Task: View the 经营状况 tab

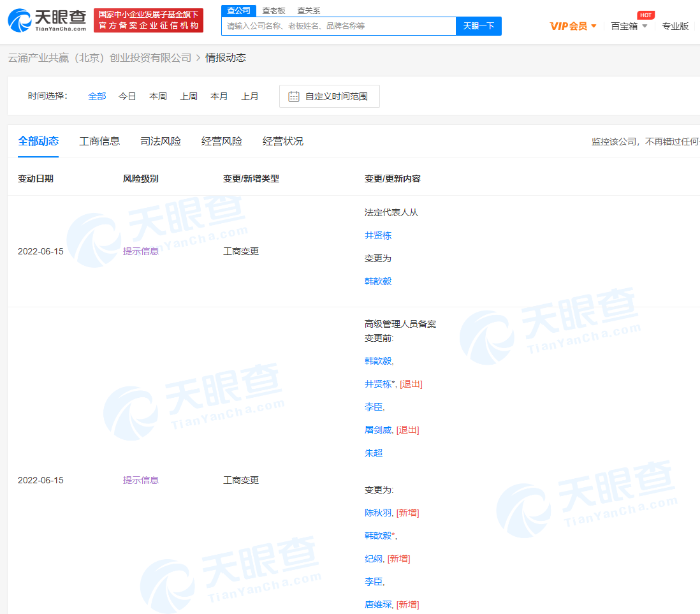Action: pos(283,141)
